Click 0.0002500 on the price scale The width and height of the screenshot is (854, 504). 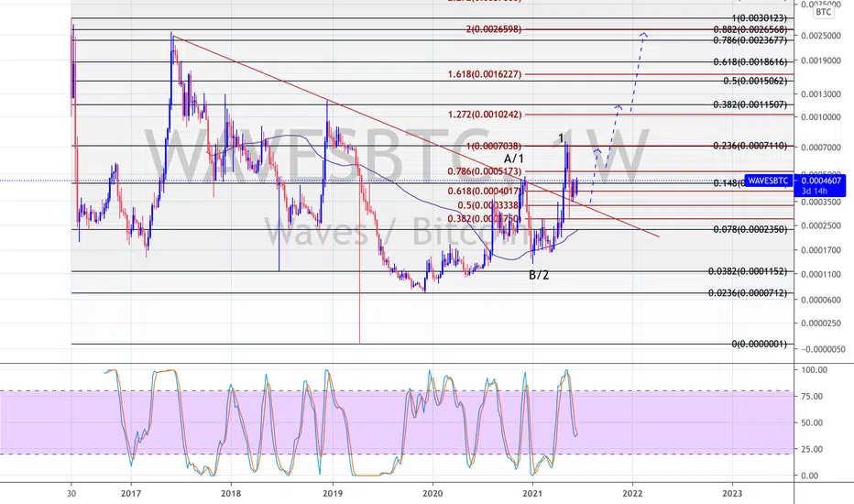821,225
